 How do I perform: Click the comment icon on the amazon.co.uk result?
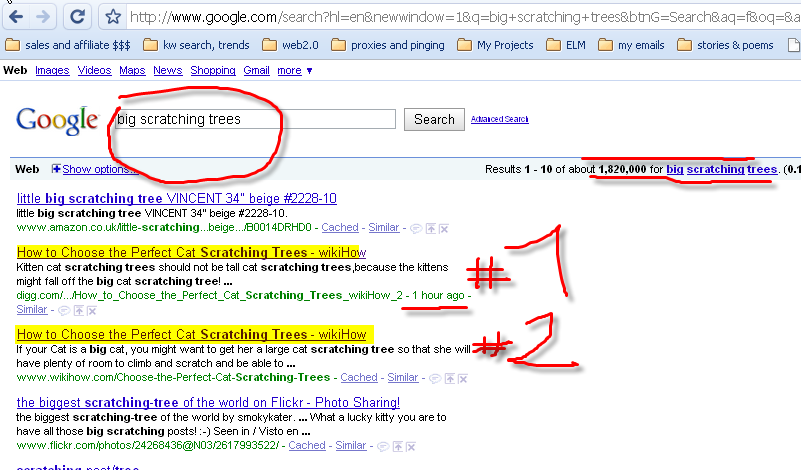click(x=416, y=228)
